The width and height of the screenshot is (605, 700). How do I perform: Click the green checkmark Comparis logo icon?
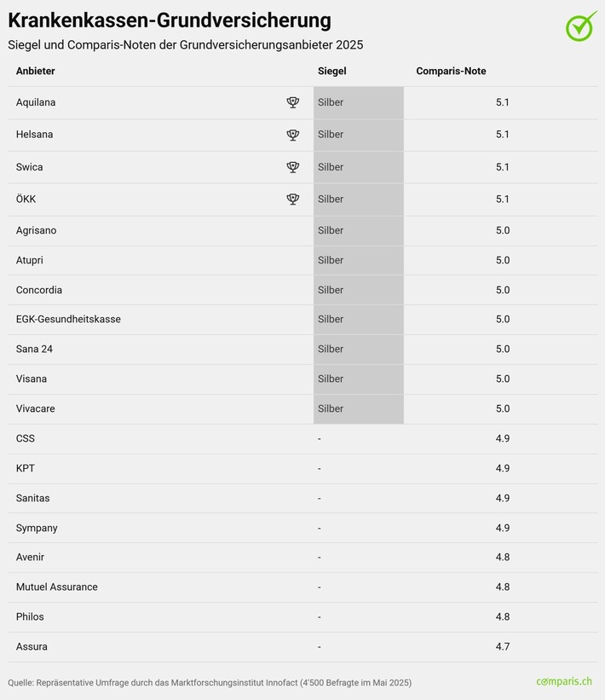click(581, 26)
